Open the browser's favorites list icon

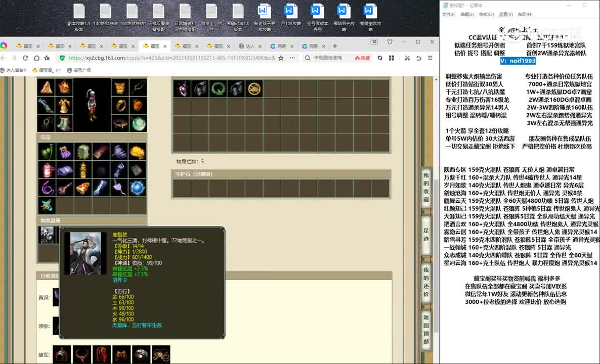coord(47,58)
